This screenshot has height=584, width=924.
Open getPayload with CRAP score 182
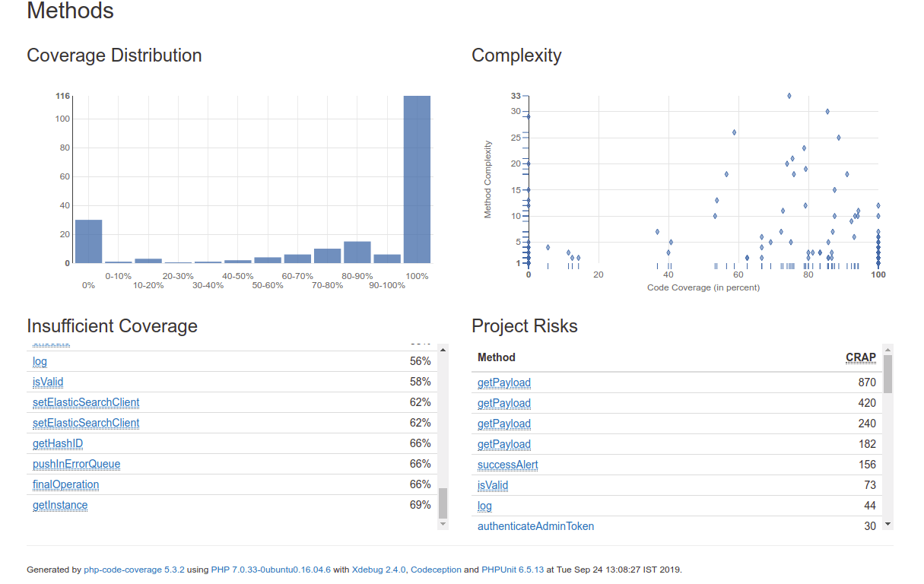click(x=504, y=444)
